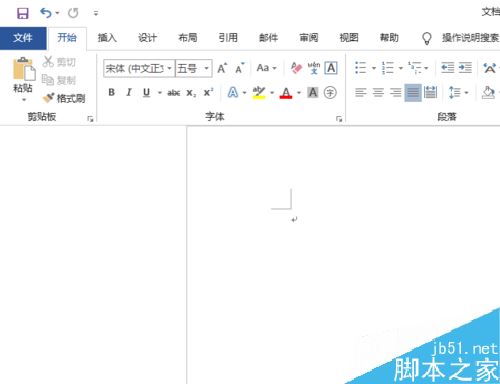
Task: Toggle superscript formatting
Action: click(x=209, y=92)
